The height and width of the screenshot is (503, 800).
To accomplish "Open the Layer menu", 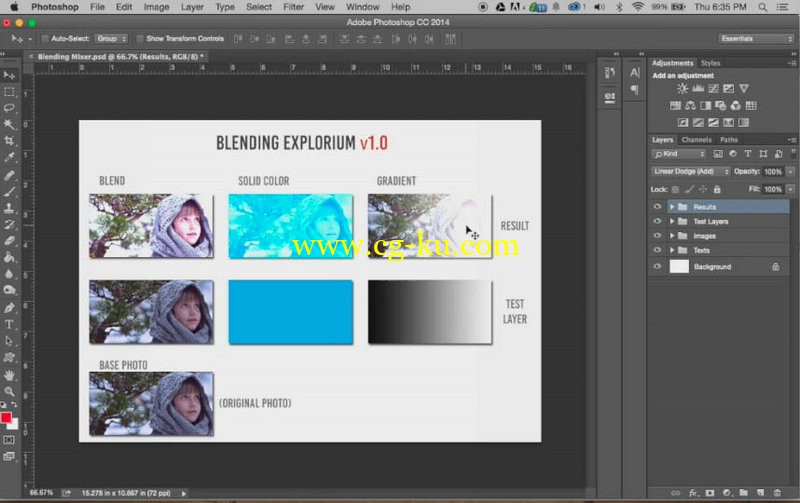I will (x=192, y=7).
